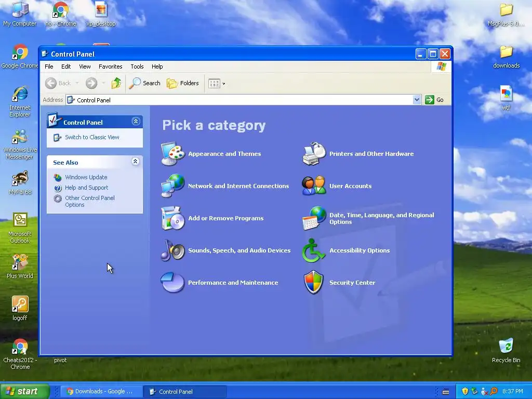Click the taskbar keyboard icon

point(446,392)
